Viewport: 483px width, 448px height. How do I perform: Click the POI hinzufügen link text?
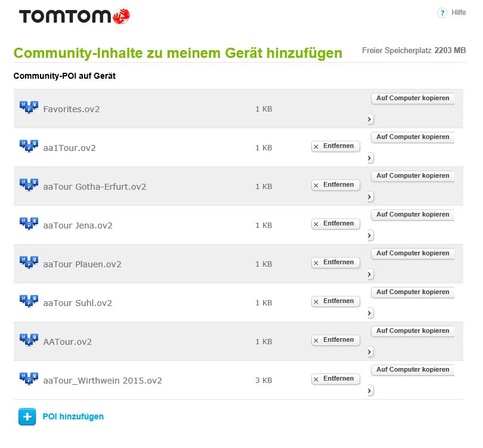(73, 416)
